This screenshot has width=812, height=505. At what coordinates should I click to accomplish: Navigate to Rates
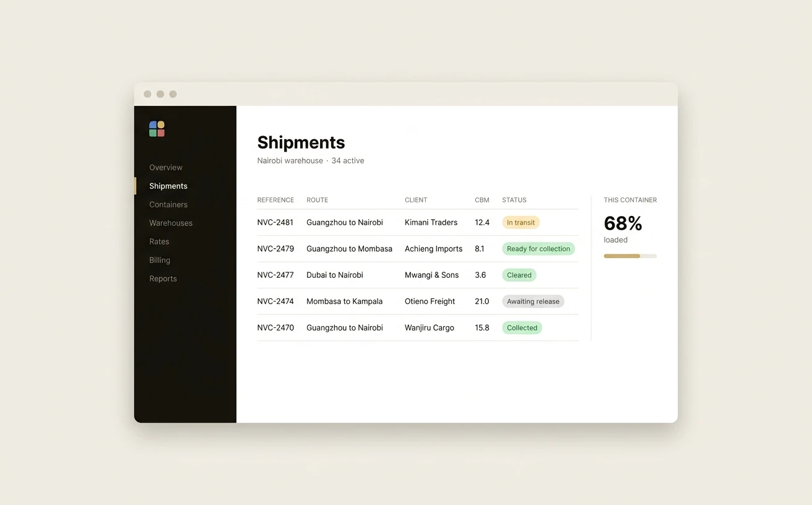tap(159, 241)
